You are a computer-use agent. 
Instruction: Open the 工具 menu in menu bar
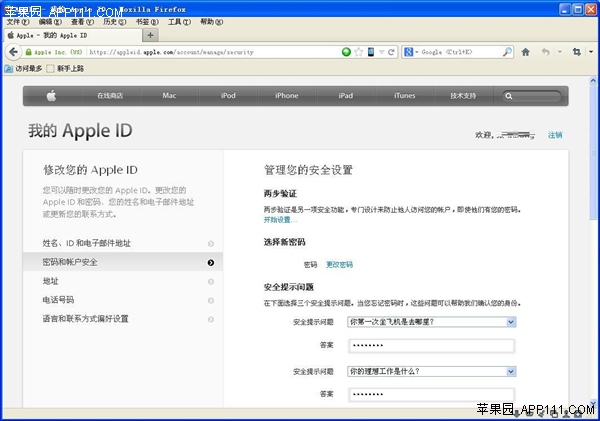(179, 20)
